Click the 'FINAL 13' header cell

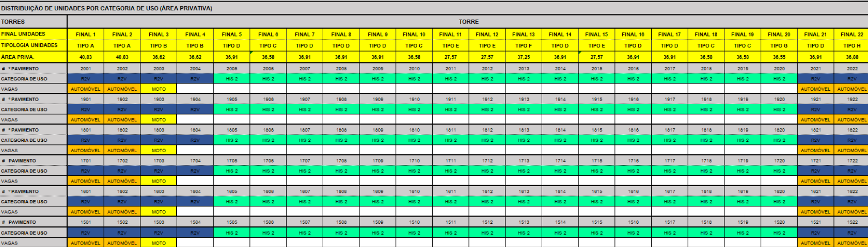click(524, 35)
